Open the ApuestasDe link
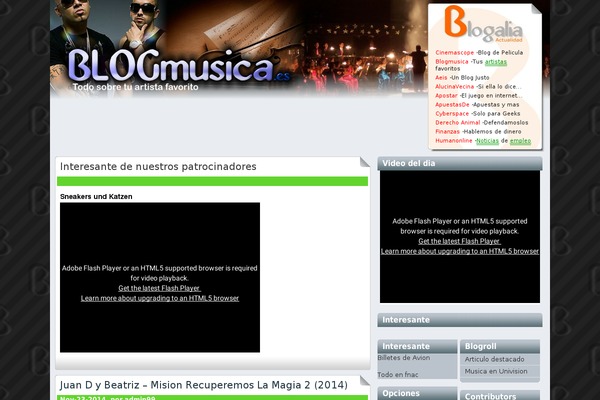 452,104
